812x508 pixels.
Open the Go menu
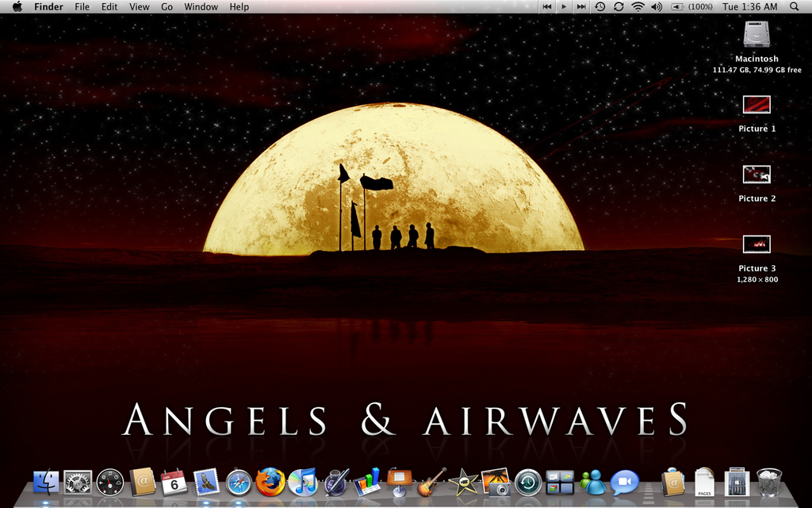tap(167, 6)
